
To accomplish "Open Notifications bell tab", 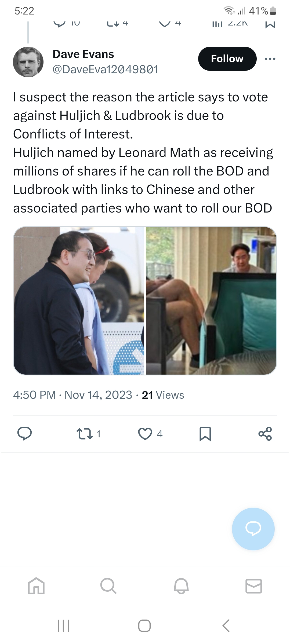I will tap(181, 586).
